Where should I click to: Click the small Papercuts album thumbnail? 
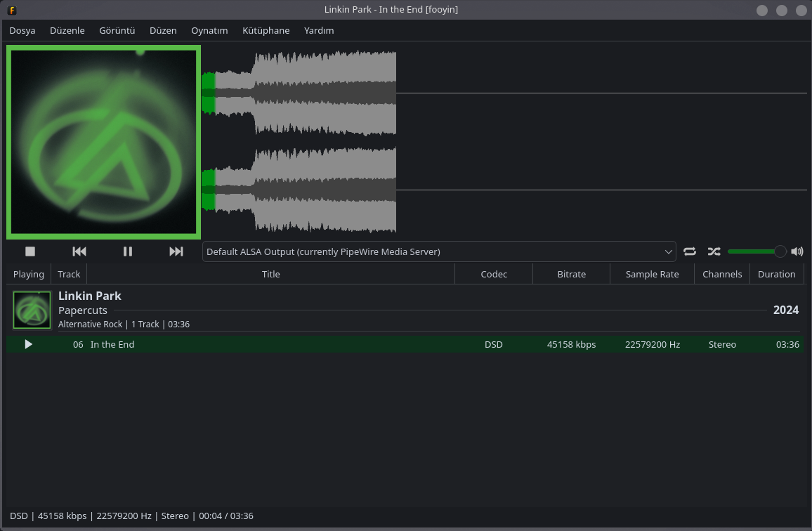32,310
